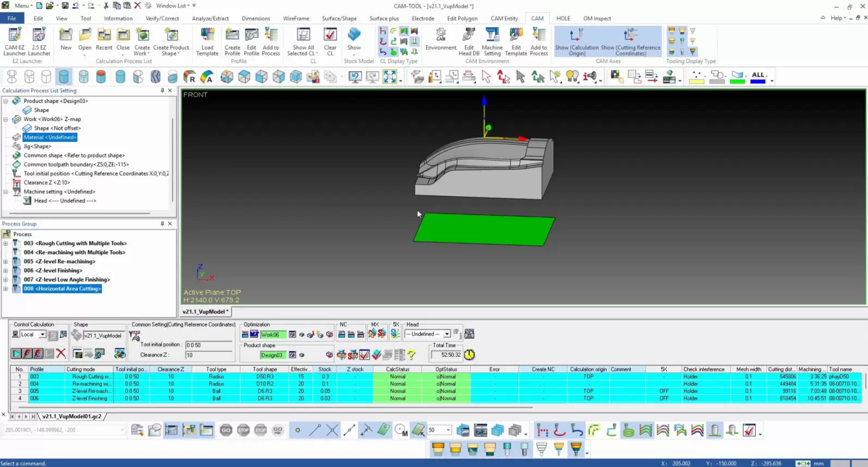
Task: Open the Electrode ribbon tab
Action: [423, 19]
